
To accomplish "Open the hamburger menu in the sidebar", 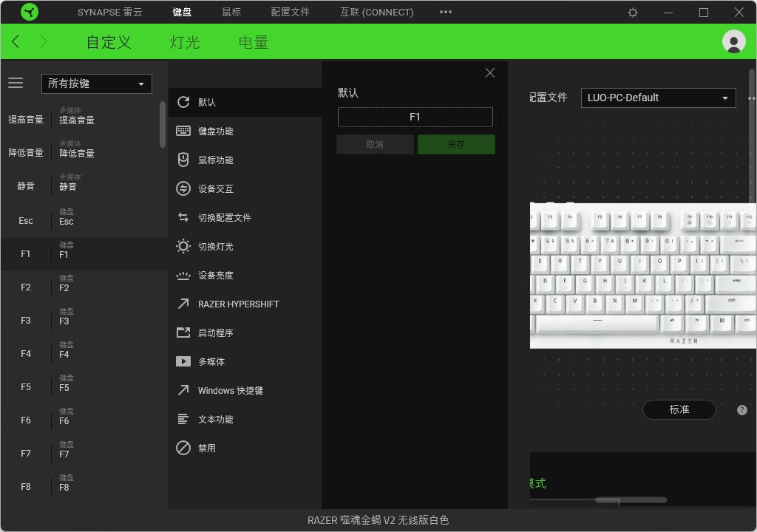I will [16, 83].
